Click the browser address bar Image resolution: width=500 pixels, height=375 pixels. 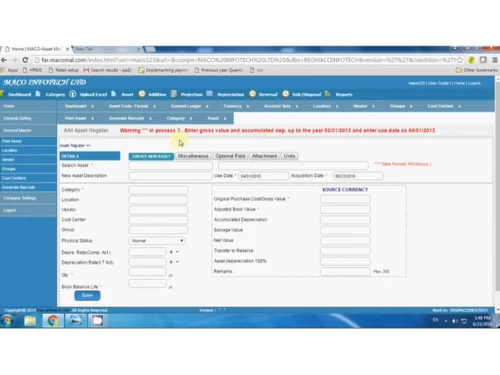pyautogui.click(x=247, y=60)
